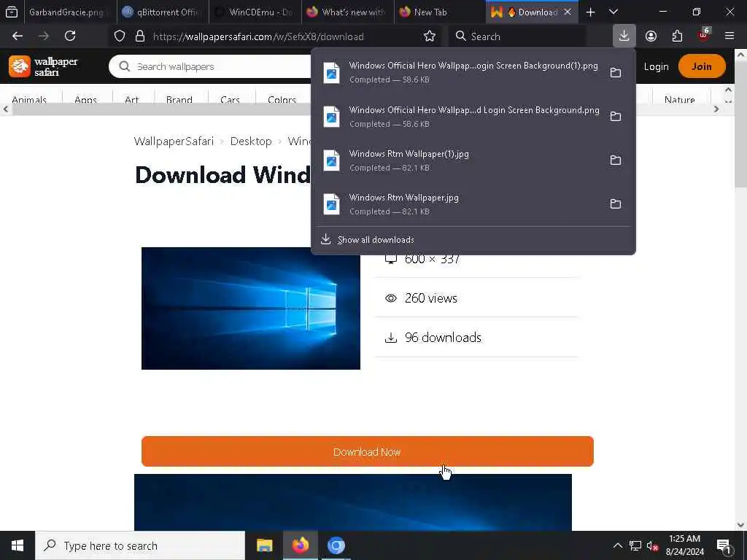Click the taskbar Type here to search box
Viewport: 747px width, 560px height.
(140, 545)
